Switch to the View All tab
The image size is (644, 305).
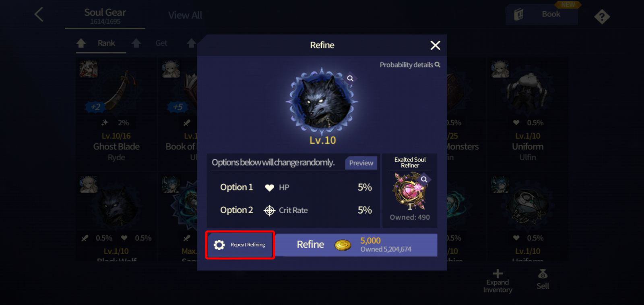(x=185, y=15)
